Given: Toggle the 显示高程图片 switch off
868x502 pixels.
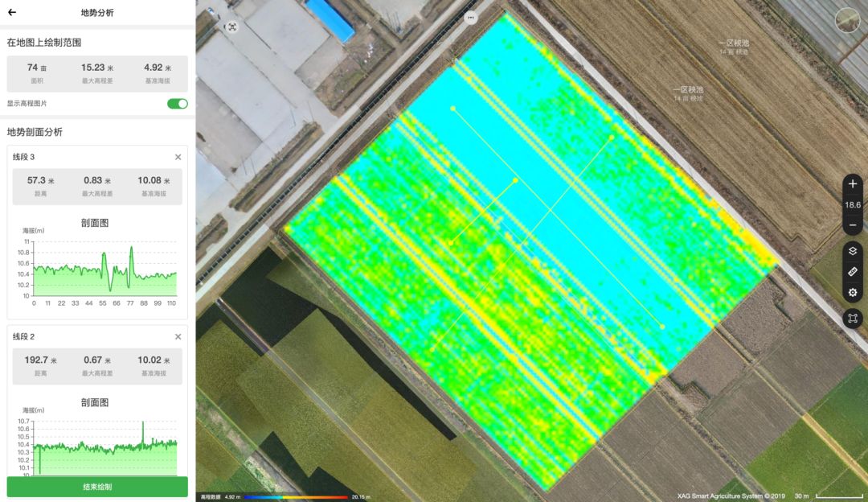Looking at the screenshot, I should [x=177, y=104].
